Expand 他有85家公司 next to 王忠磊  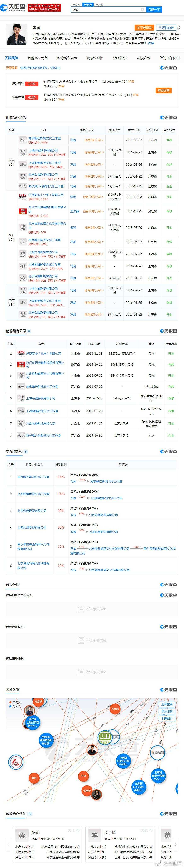coord(93,211)
